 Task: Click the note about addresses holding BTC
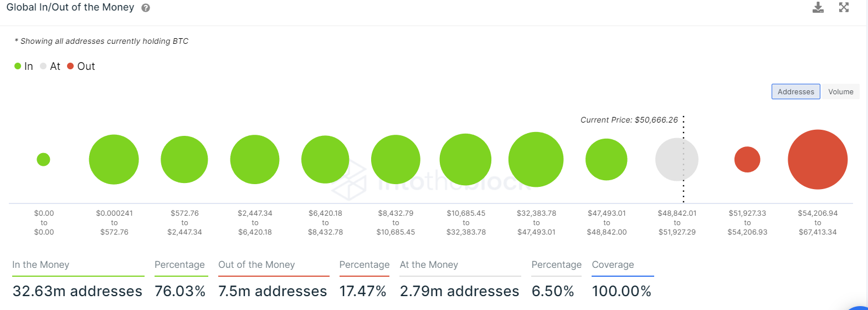coord(101,41)
